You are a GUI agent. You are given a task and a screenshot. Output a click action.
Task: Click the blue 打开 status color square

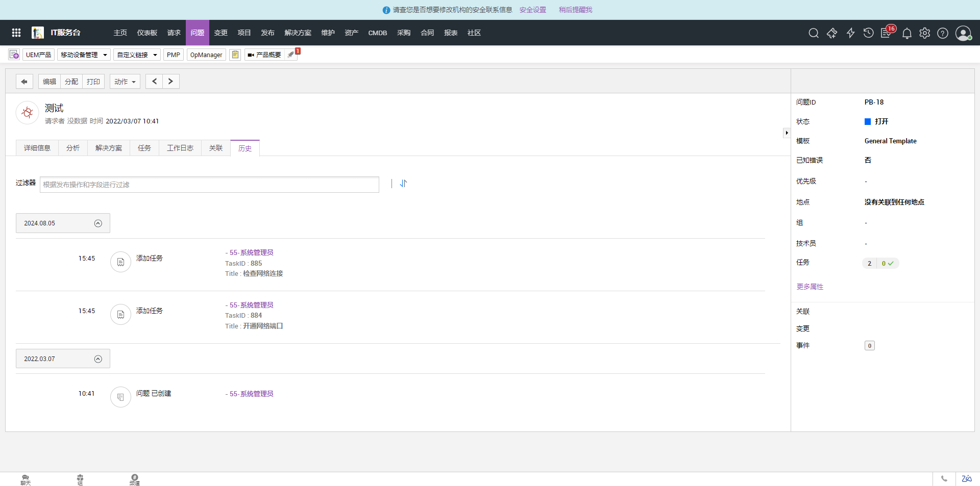coord(867,121)
